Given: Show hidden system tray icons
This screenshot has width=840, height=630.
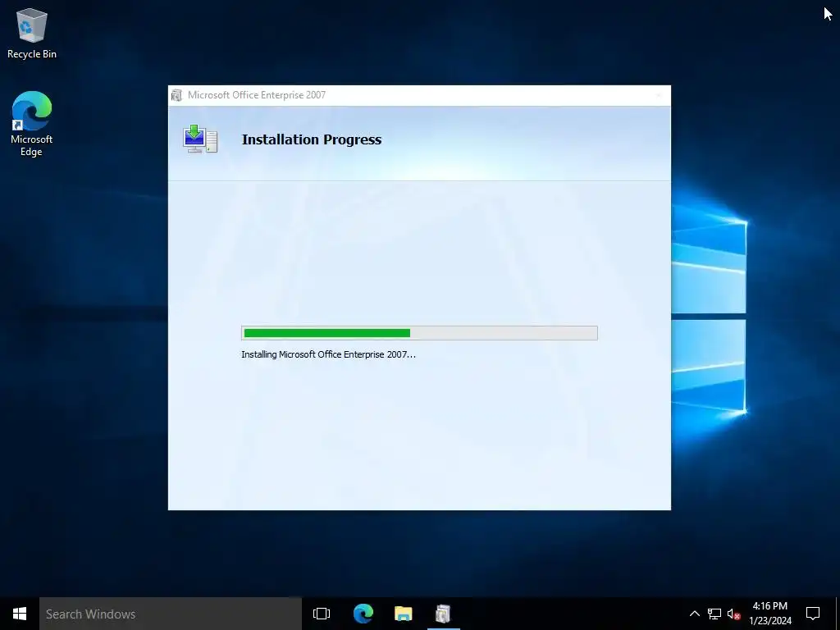Looking at the screenshot, I should pos(694,614).
